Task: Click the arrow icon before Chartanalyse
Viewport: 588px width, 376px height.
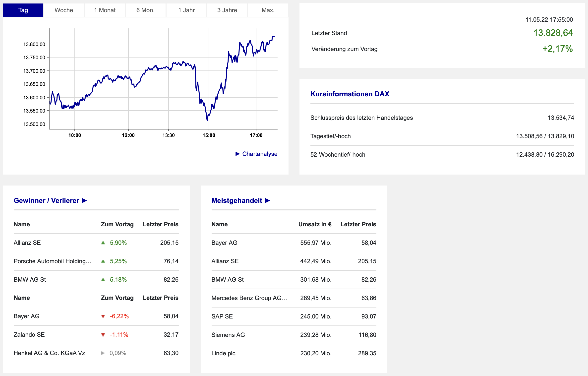Action: click(x=237, y=154)
